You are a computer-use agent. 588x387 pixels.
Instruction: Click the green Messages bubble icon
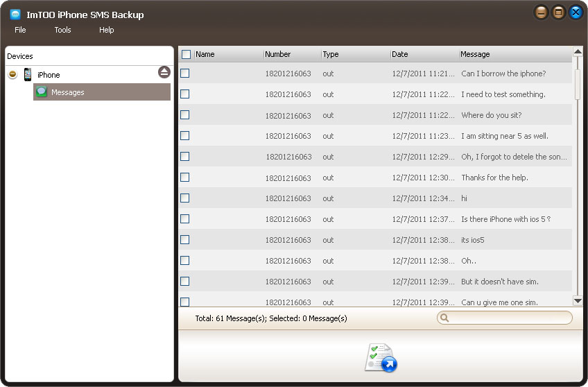click(x=42, y=92)
